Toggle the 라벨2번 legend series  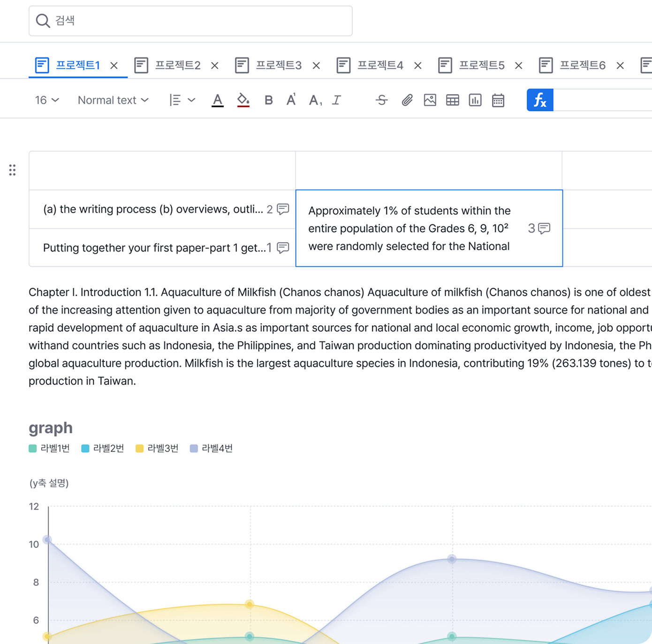coord(103,448)
